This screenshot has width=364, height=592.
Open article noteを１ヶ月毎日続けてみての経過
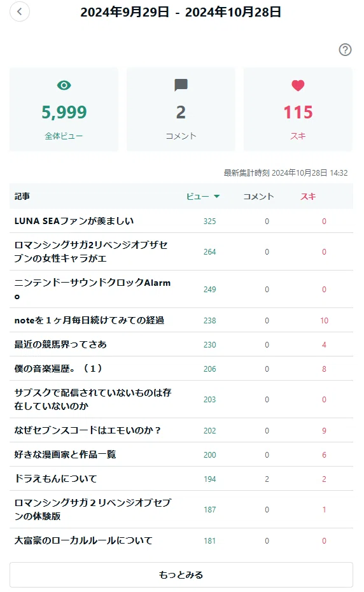coord(89,320)
